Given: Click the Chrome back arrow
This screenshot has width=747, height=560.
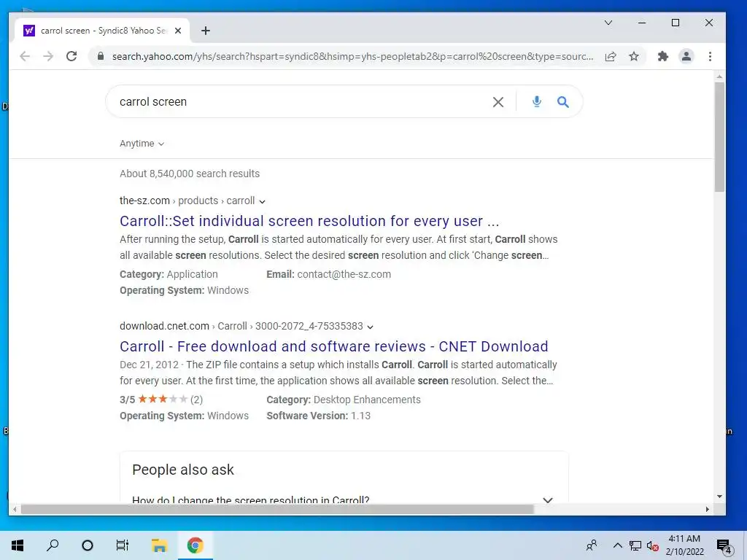Looking at the screenshot, I should (25, 56).
